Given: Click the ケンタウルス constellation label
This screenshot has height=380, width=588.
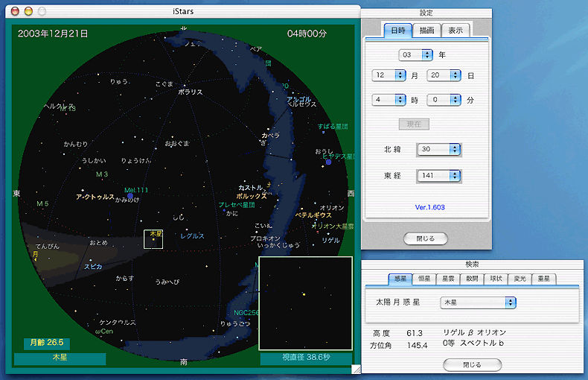Looking at the screenshot, I should (118, 322).
